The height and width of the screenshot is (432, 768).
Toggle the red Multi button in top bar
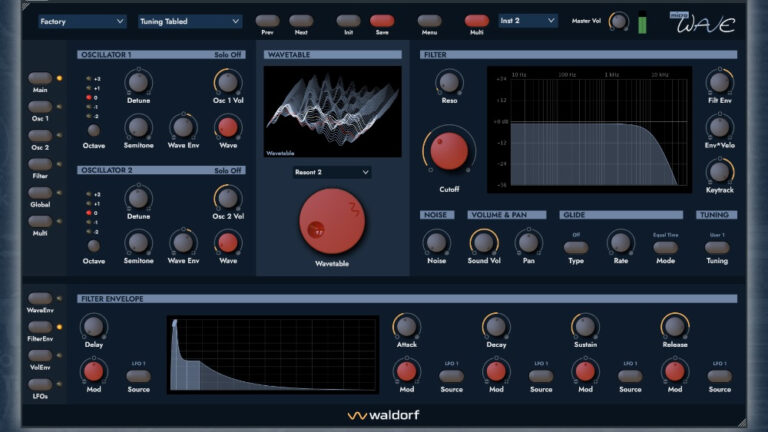point(477,21)
